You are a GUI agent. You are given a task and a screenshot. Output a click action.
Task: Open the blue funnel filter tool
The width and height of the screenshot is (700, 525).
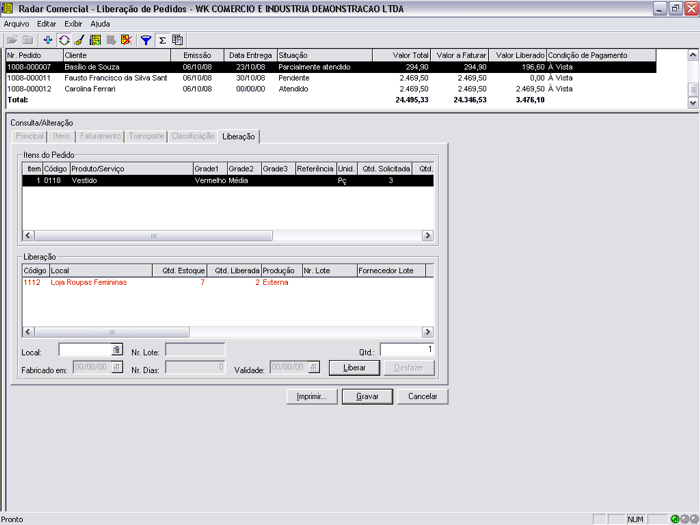(x=145, y=40)
